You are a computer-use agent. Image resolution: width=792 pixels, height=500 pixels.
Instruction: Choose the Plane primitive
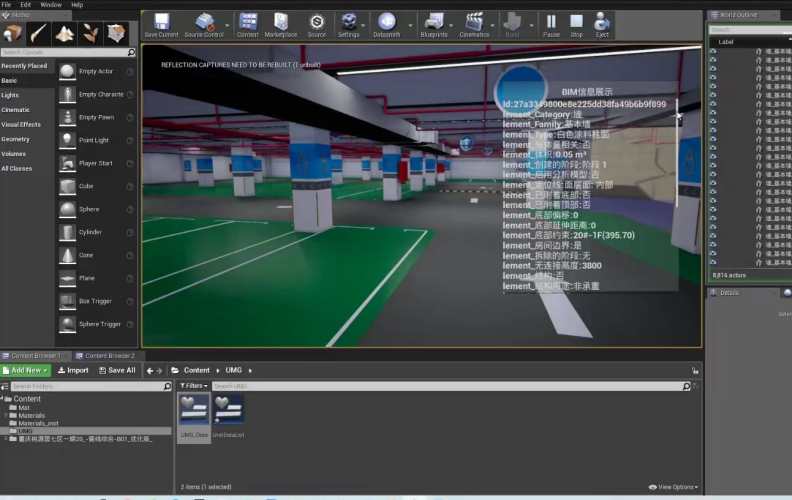95,278
